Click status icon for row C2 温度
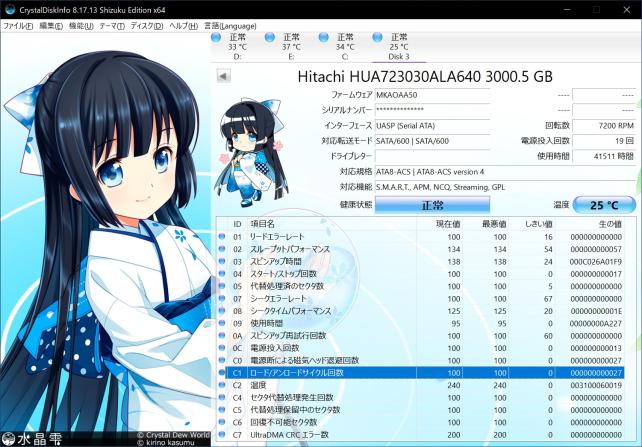The height and width of the screenshot is (447, 642). pos(222,385)
